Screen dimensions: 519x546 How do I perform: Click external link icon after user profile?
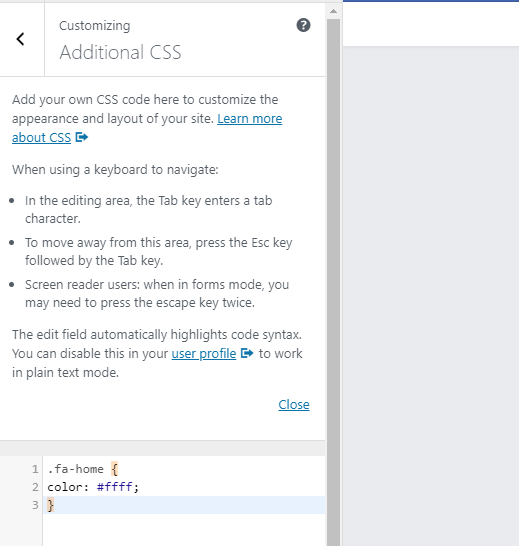click(x=247, y=353)
